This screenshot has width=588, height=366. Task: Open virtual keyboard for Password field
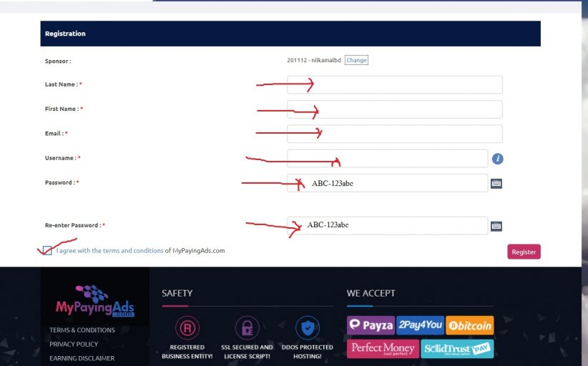pos(496,183)
